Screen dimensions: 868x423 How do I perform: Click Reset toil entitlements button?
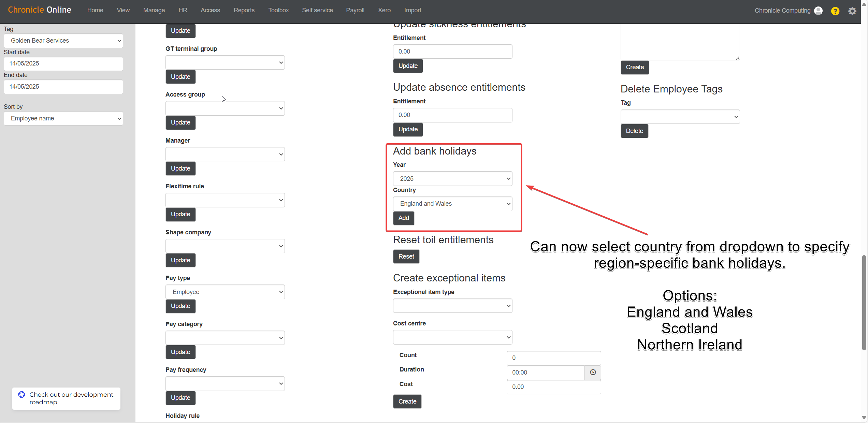coord(406,257)
